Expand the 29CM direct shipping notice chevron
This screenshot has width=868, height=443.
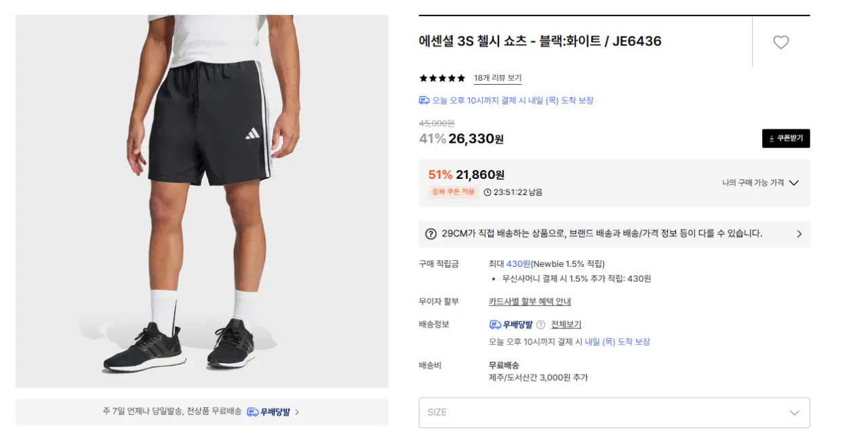[800, 234]
